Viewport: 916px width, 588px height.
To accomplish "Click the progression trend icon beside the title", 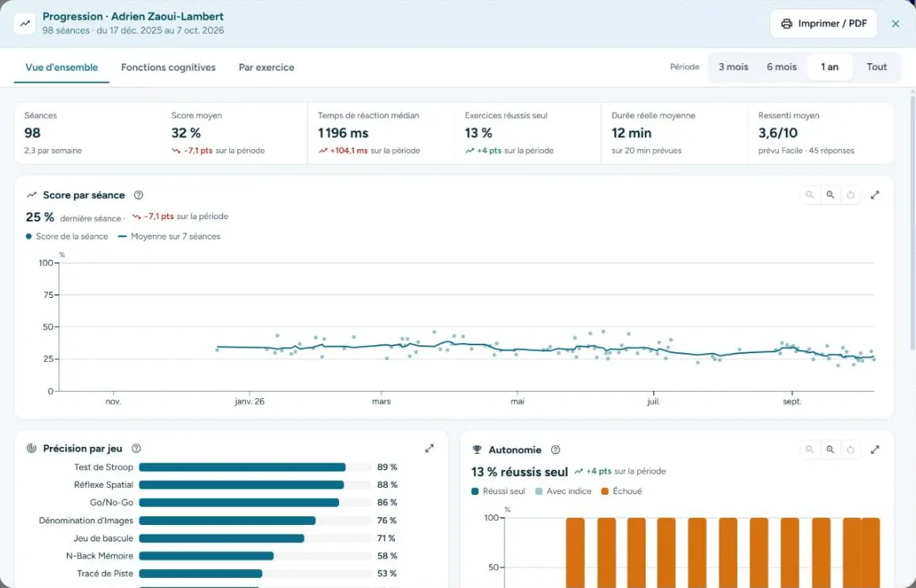I will coord(25,24).
